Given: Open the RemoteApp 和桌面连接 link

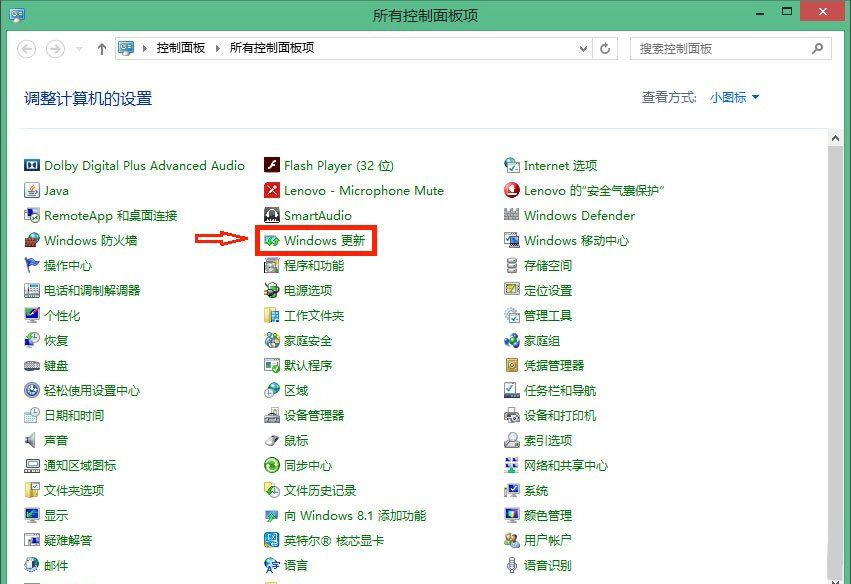Looking at the screenshot, I should point(111,215).
